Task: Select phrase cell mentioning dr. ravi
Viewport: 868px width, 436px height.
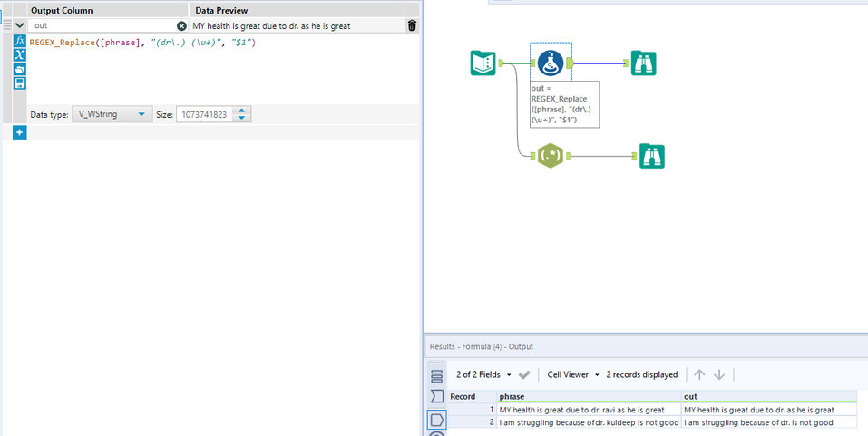Action: 589,410
